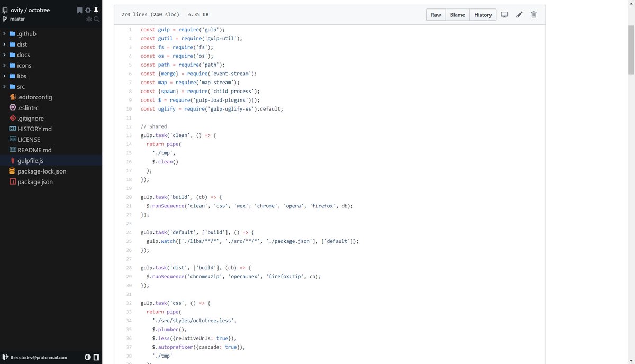Click the libs folder icon
Viewport: 635px width, 364px height.
point(13,76)
